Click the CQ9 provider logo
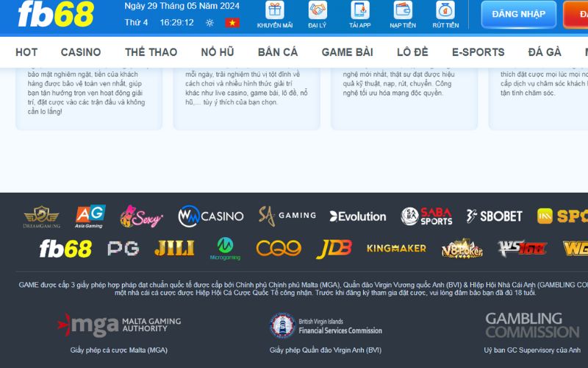This screenshot has height=368, width=588. pos(279,249)
